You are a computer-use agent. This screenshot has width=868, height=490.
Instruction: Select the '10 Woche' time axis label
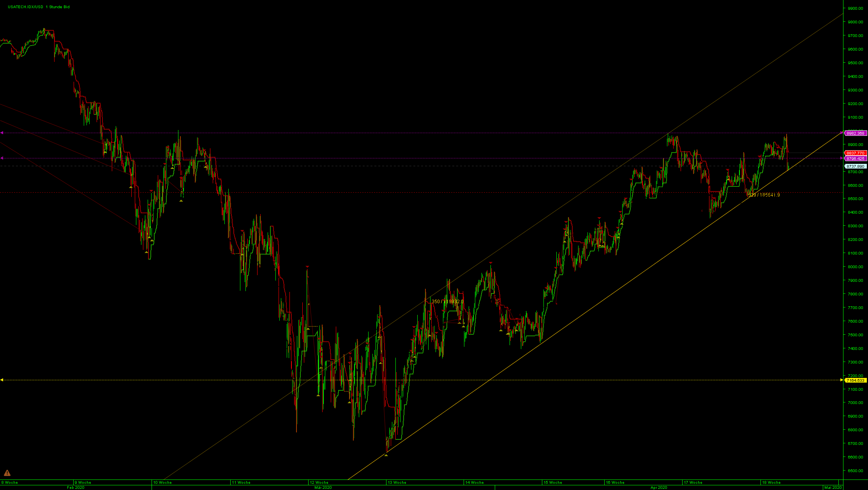click(x=162, y=483)
